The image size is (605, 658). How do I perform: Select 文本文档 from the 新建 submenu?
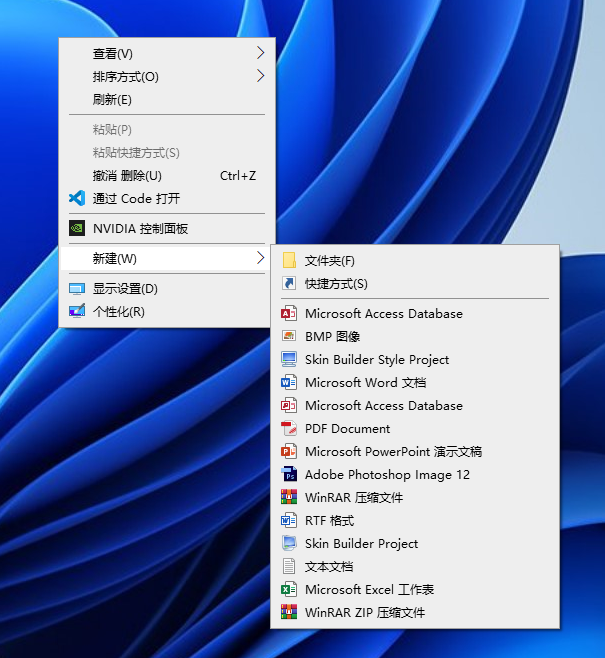click(x=328, y=566)
